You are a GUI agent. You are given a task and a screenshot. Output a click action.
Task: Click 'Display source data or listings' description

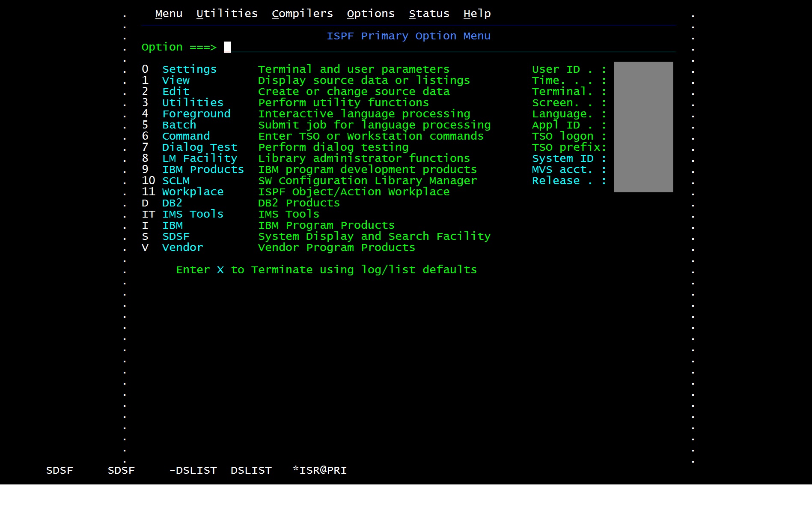(364, 81)
